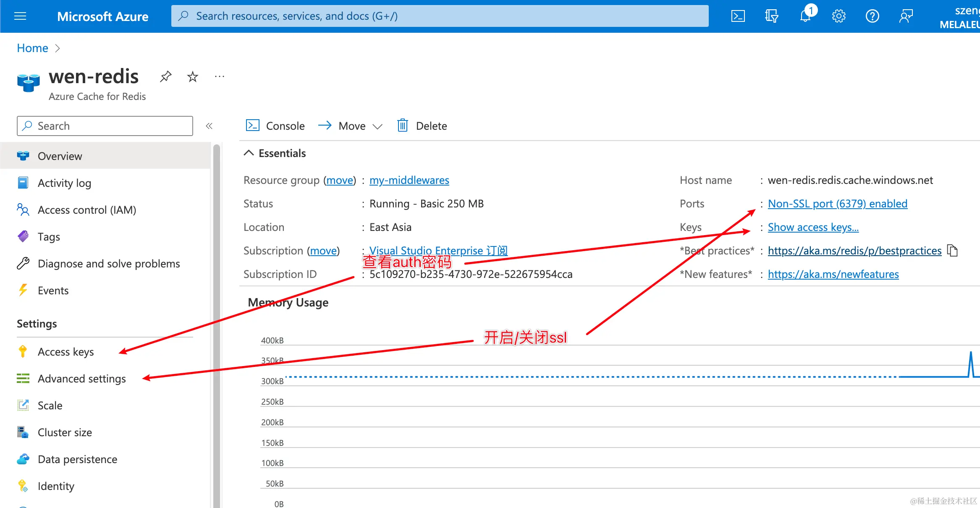The image size is (980, 508).
Task: Open the more options ellipsis menu
Action: tap(220, 77)
